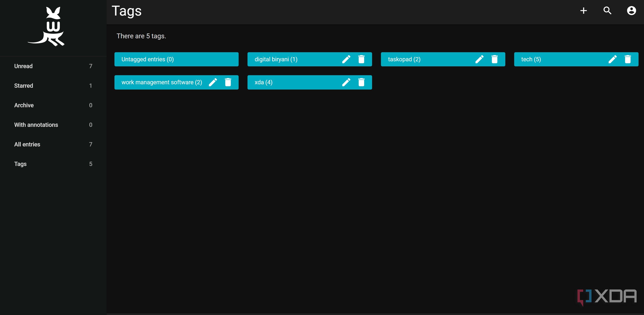Edit the work management software tag
Viewport: 644px width, 315px height.
213,82
